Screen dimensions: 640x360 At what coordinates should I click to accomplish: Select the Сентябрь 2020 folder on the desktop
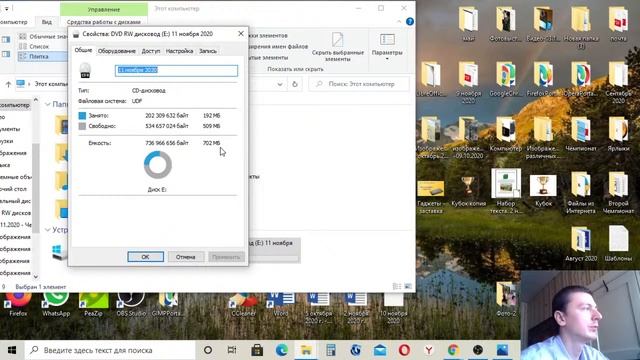click(618, 82)
